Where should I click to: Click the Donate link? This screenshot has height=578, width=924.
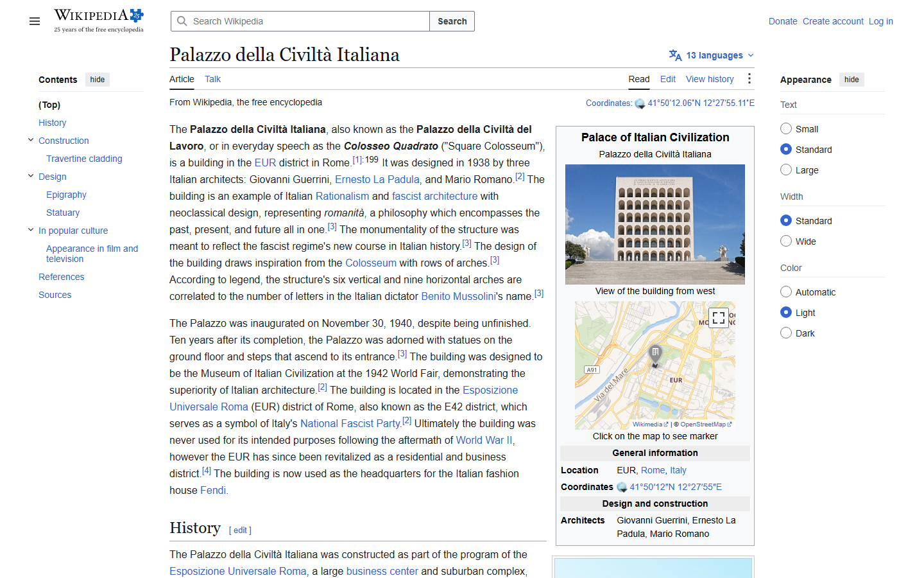tap(783, 21)
